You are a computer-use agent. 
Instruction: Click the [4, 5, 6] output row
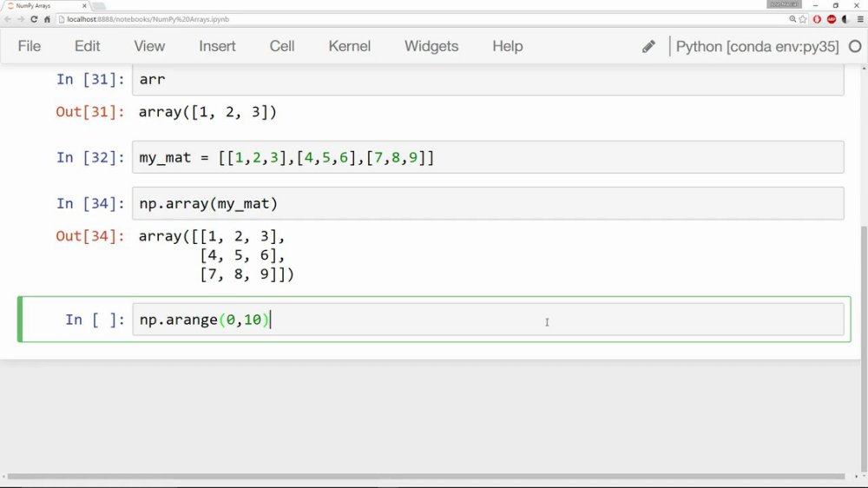242,255
